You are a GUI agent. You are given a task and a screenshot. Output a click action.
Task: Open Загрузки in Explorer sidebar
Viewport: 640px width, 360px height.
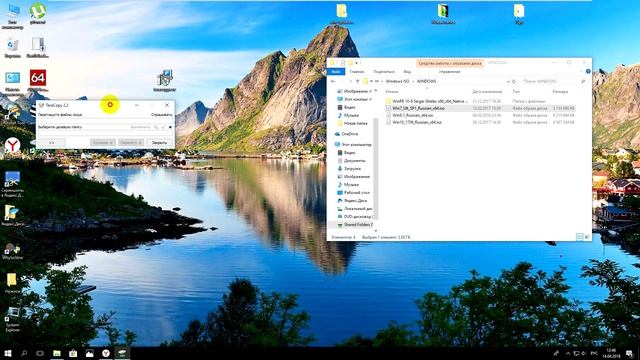[x=349, y=169]
